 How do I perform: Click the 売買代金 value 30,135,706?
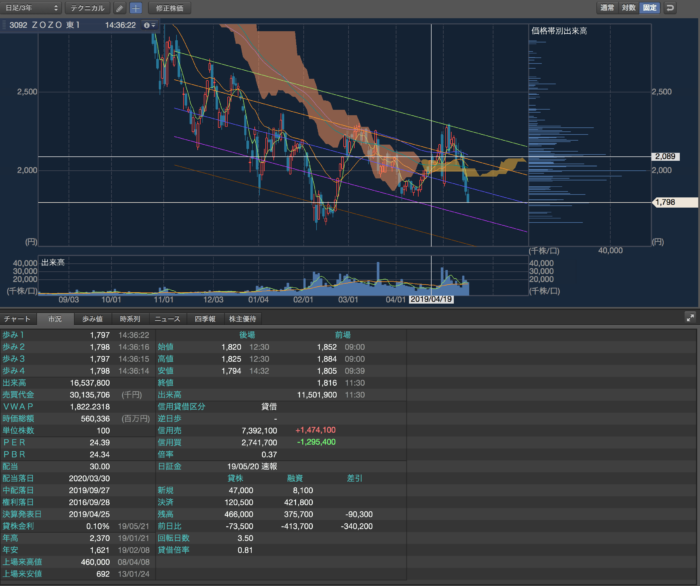90,395
